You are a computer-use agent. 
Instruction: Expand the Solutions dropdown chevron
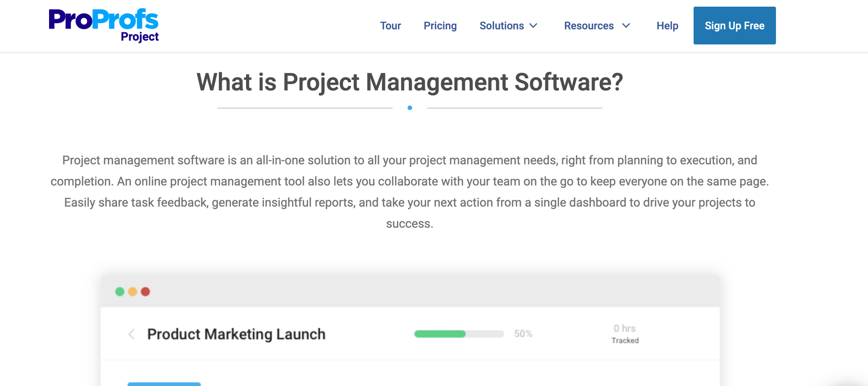(x=533, y=26)
